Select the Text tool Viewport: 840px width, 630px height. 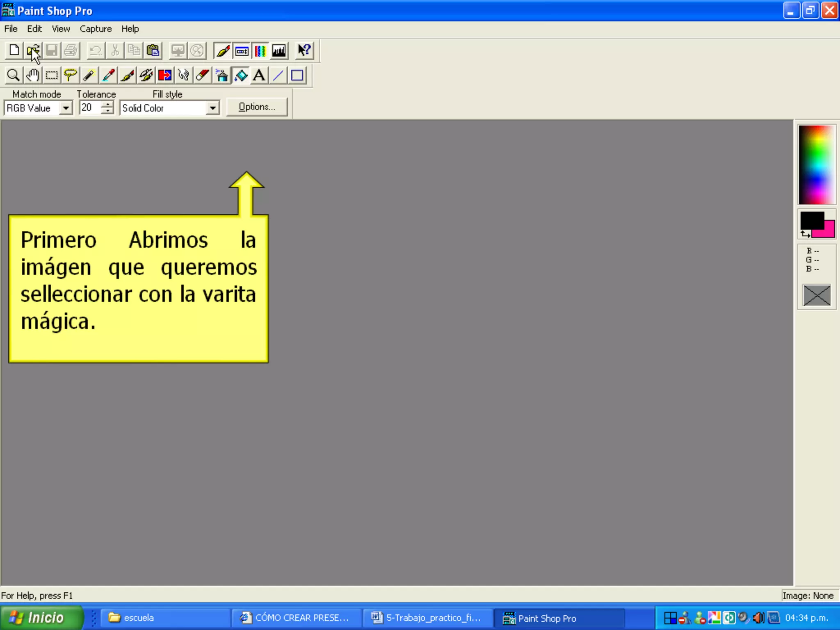coord(259,75)
